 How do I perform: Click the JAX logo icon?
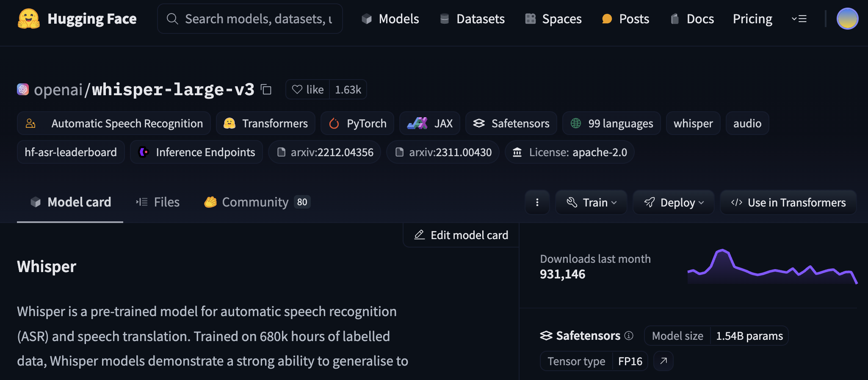pyautogui.click(x=417, y=123)
